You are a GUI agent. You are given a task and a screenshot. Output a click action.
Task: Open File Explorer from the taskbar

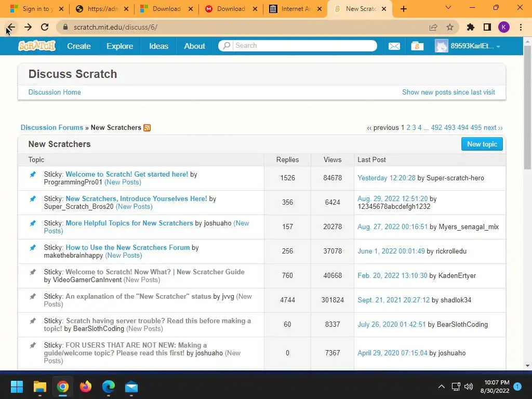tap(39, 387)
